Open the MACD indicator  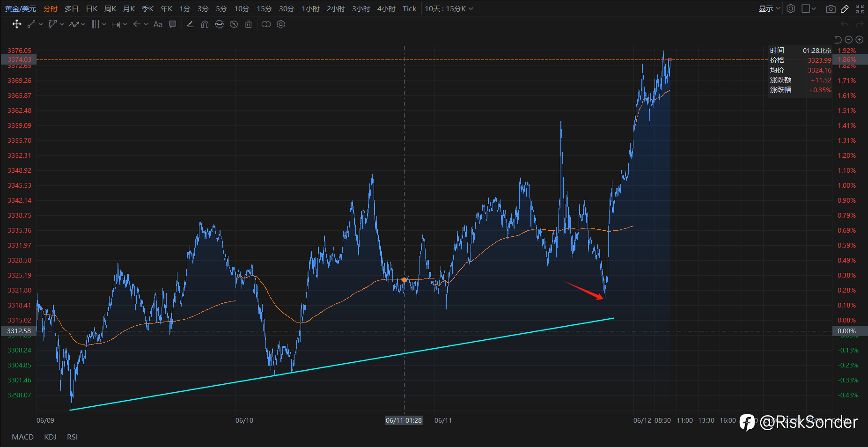(22, 437)
